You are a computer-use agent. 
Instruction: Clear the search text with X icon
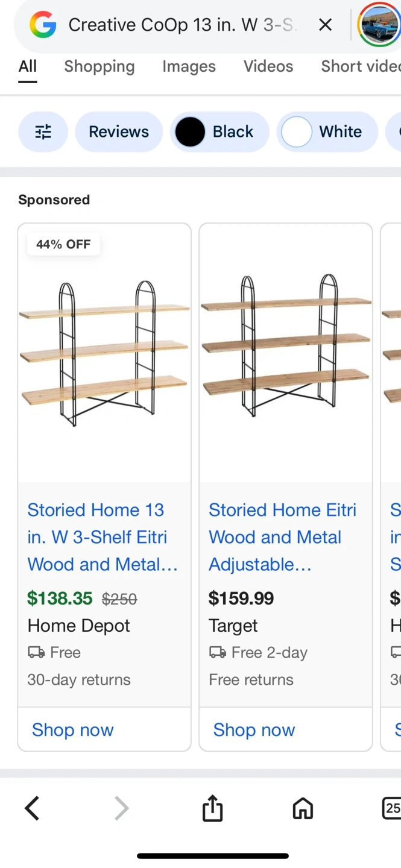[x=325, y=25]
